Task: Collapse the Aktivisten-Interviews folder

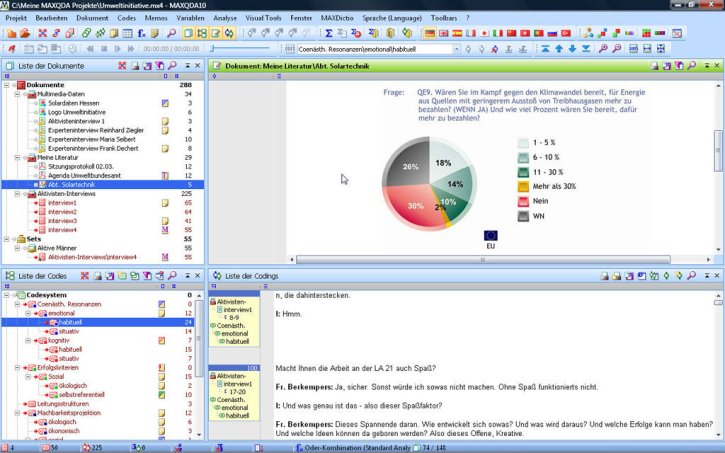Action: click(17, 194)
